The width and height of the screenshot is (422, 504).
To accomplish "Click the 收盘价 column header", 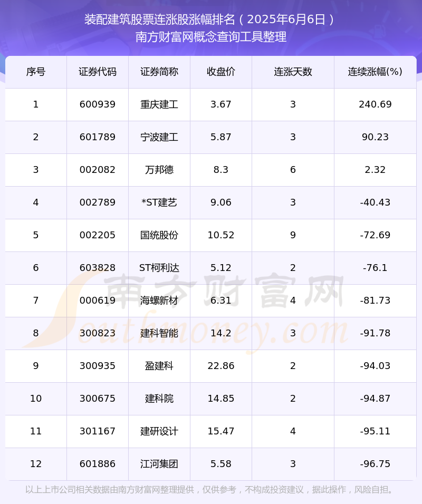I will pos(221,72).
